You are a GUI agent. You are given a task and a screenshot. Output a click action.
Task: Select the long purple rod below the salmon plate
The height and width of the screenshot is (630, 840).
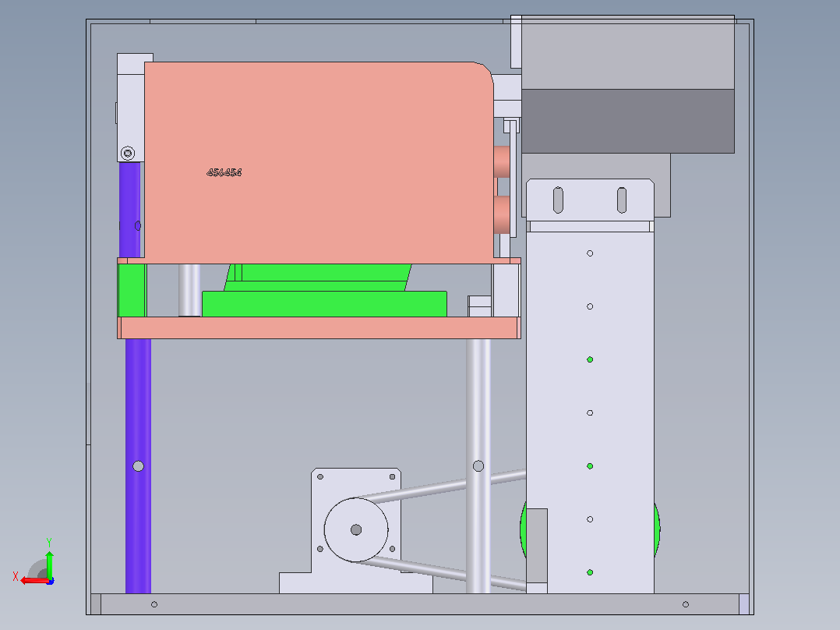coord(138,466)
